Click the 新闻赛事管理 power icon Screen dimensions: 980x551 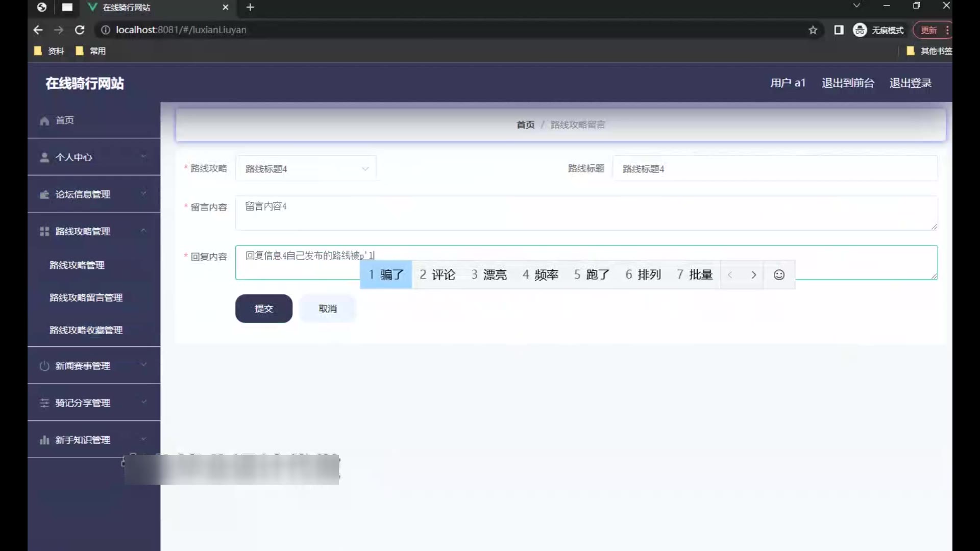44,366
